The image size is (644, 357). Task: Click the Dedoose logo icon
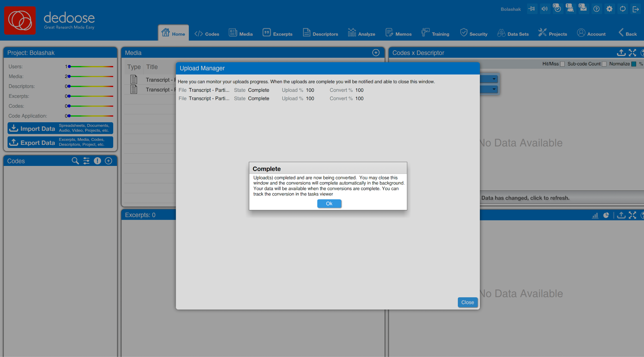tap(20, 20)
